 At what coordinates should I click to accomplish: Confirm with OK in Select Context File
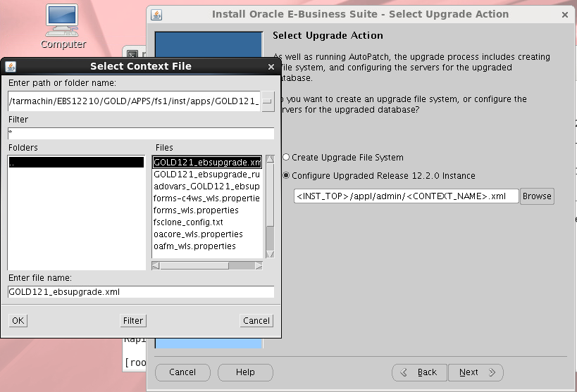18,321
